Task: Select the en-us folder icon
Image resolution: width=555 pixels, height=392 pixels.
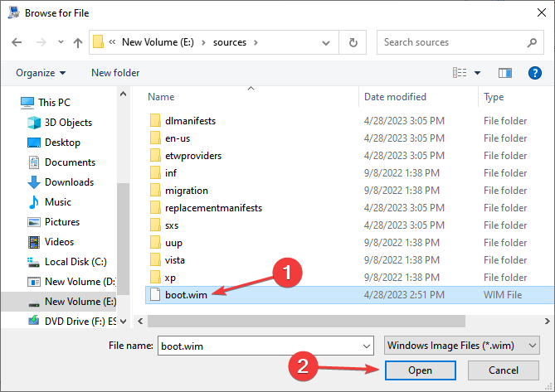Action: click(x=155, y=138)
